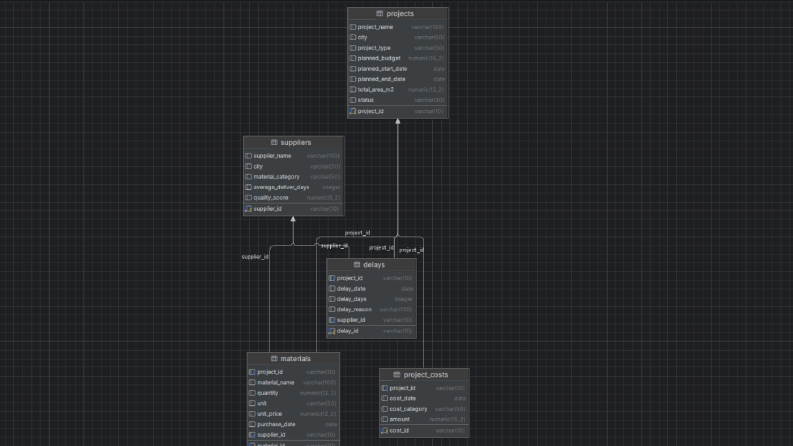Select the suppliers table title

click(x=296, y=143)
